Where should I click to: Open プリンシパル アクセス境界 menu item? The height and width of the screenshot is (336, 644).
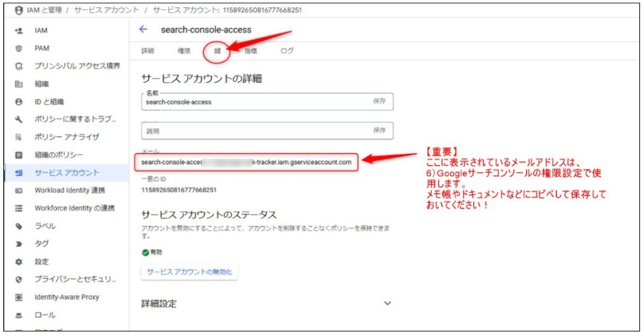tap(77, 66)
